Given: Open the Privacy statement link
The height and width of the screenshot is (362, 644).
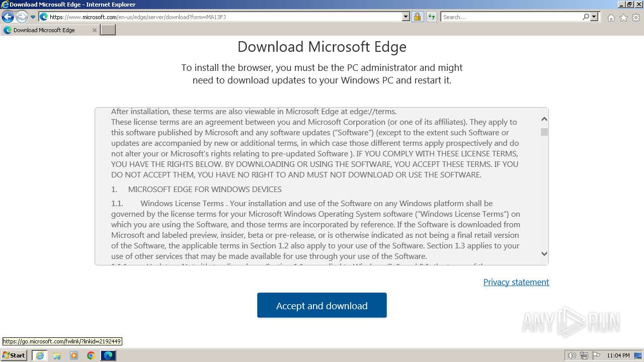Looking at the screenshot, I should 516,282.
